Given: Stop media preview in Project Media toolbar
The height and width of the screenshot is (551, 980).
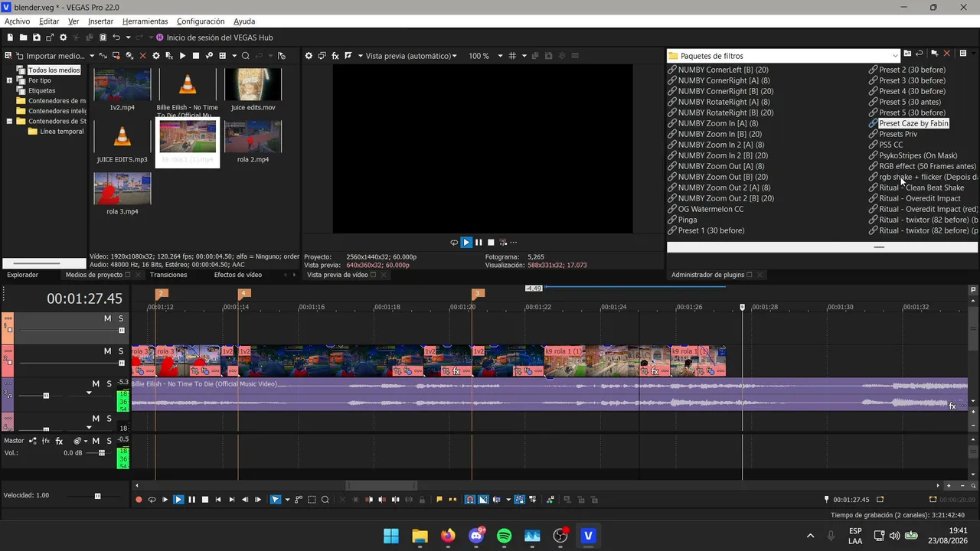Looking at the screenshot, I should click(195, 56).
